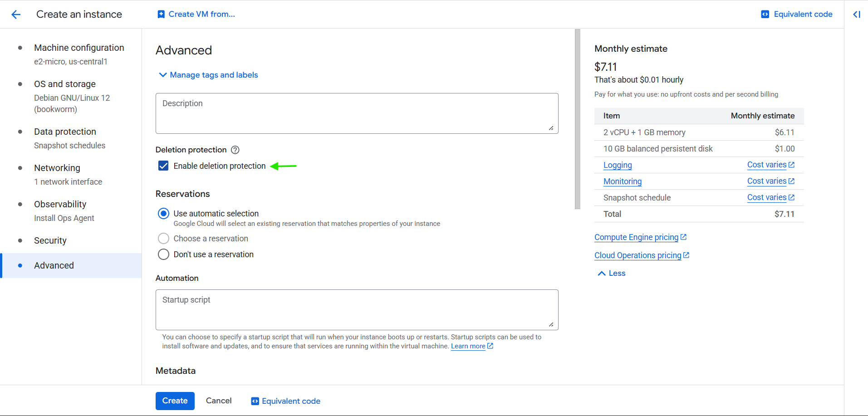Go to the Security section
868x416 pixels.
point(50,241)
